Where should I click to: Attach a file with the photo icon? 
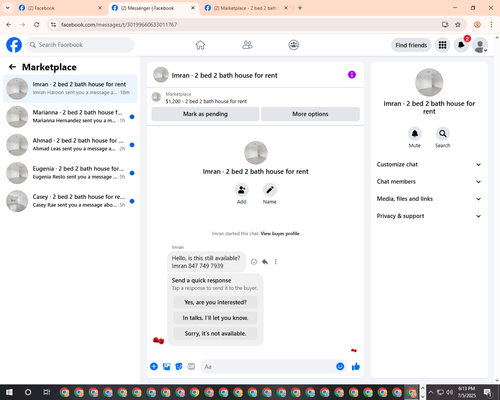[x=166, y=367]
